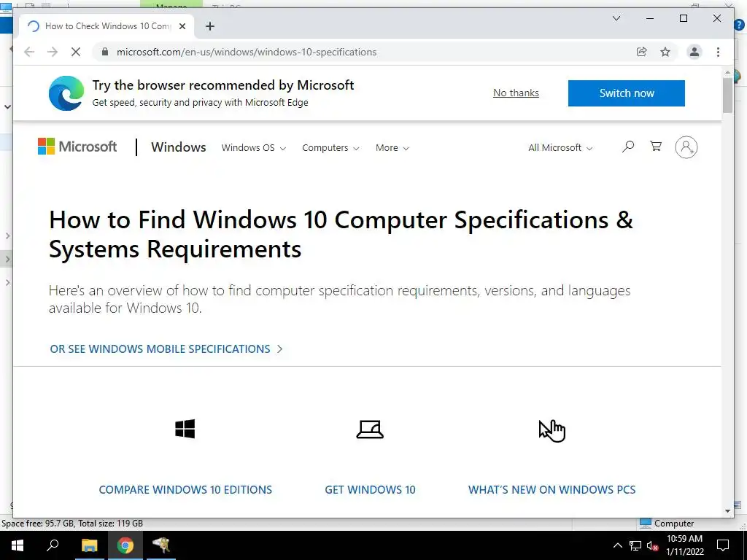Viewport: 747px width, 560px height.
Task: Click the Switch now button
Action: click(x=626, y=93)
